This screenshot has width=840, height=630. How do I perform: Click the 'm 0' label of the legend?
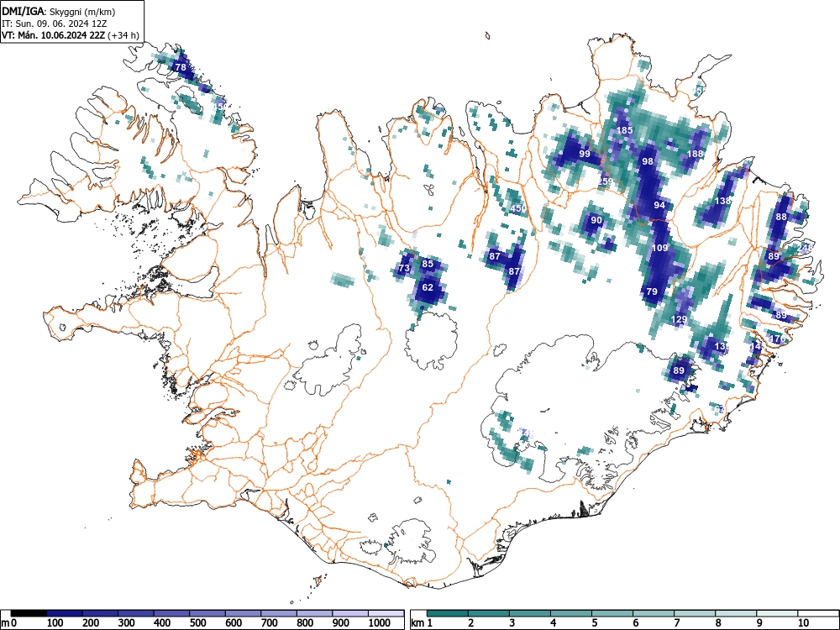(9, 623)
